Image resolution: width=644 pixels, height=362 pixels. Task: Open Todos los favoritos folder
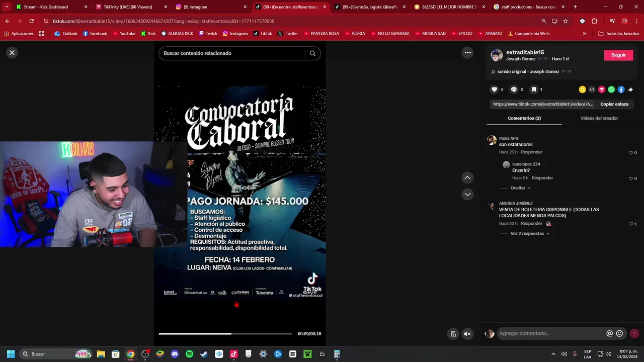pyautogui.click(x=618, y=34)
